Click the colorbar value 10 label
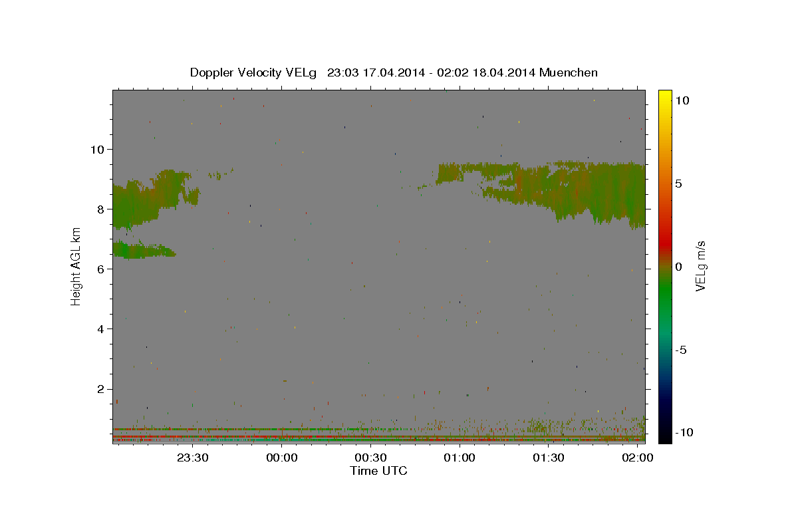The width and height of the screenshot is (798, 532). (682, 100)
